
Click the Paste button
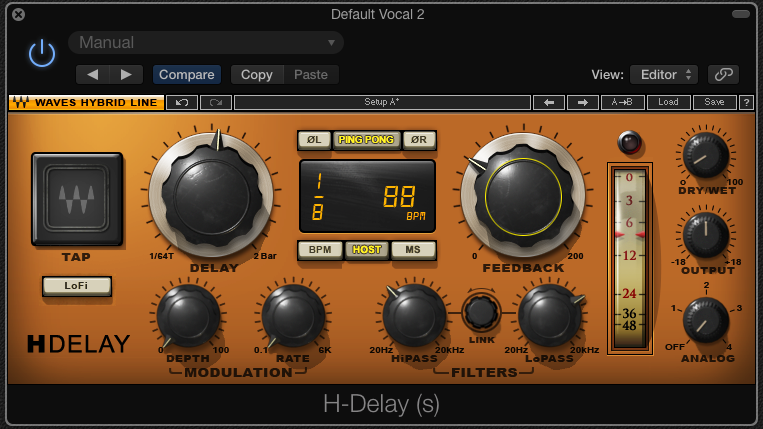[311, 74]
